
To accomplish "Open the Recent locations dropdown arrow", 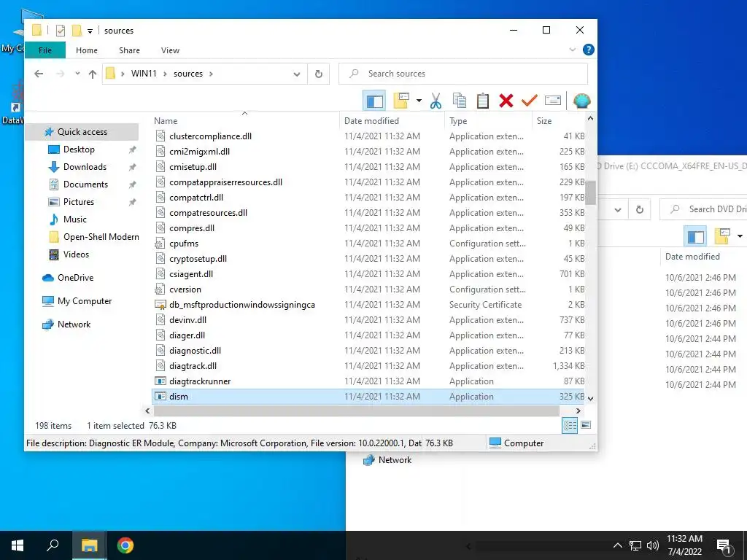I will (x=77, y=74).
